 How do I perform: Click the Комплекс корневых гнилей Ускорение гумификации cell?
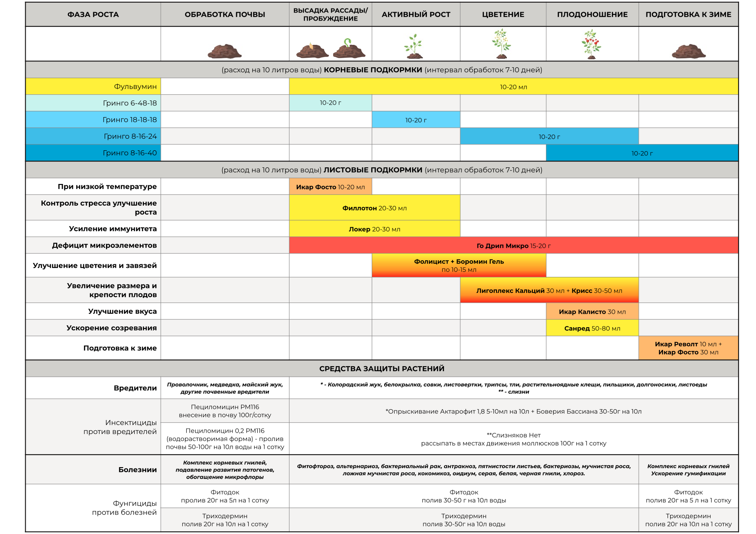(689, 469)
